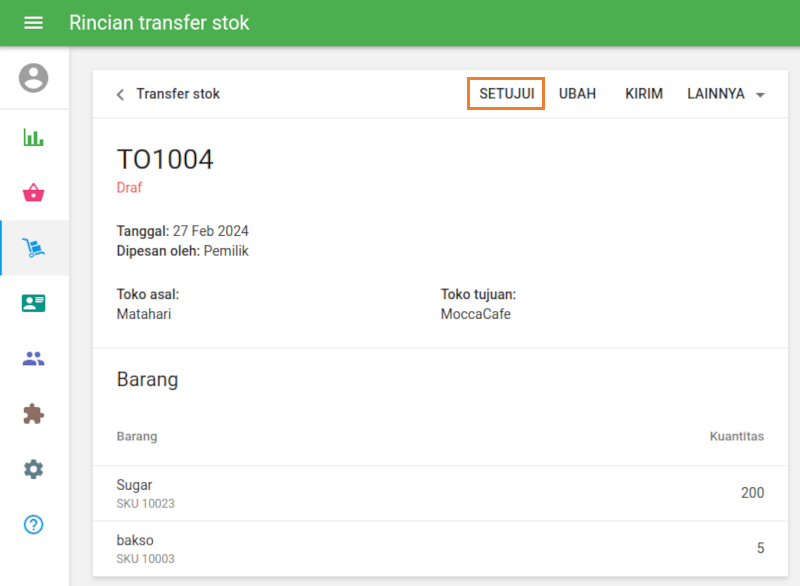The width and height of the screenshot is (800, 586).
Task: Open the apps puzzle piece icon
Action: coord(34,414)
